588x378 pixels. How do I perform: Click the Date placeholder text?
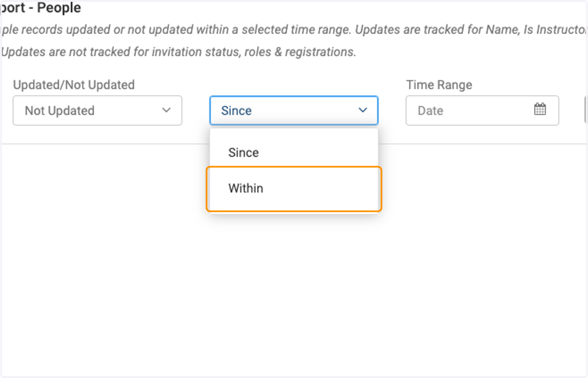430,111
